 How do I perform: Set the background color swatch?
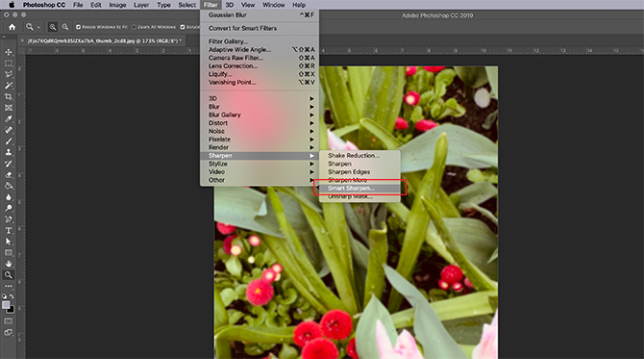point(12,310)
